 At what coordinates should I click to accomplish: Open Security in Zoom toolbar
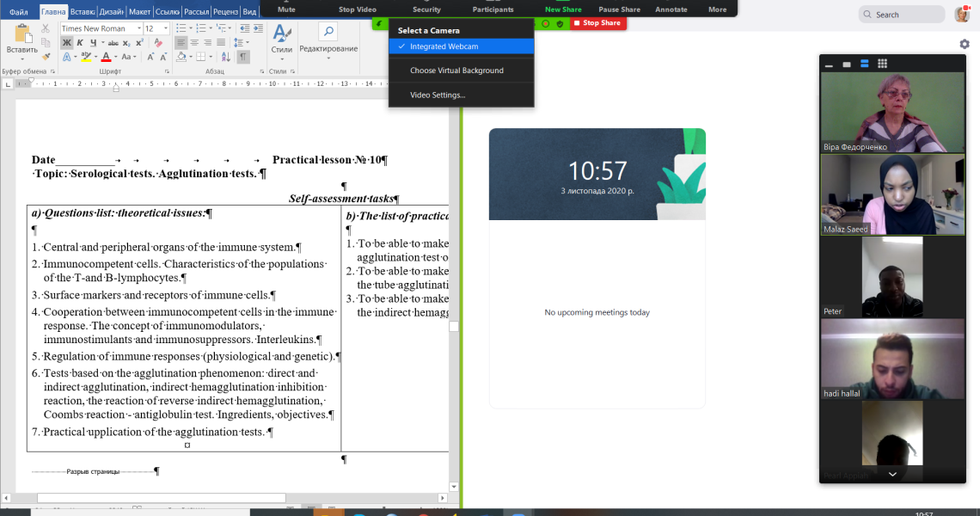[x=427, y=8]
